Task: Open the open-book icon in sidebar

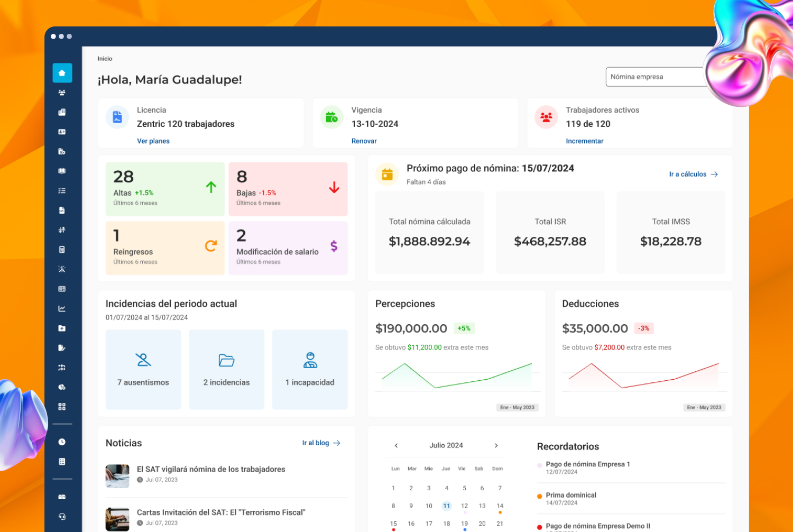Action: 62,171
